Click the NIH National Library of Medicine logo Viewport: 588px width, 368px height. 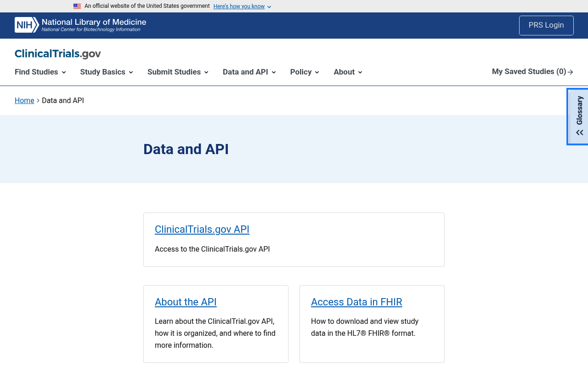click(x=80, y=25)
